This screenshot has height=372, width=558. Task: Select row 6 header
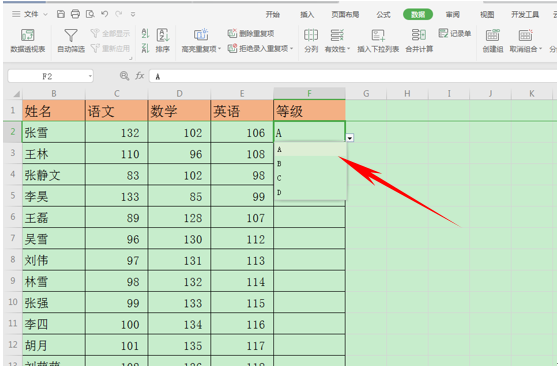(13, 217)
